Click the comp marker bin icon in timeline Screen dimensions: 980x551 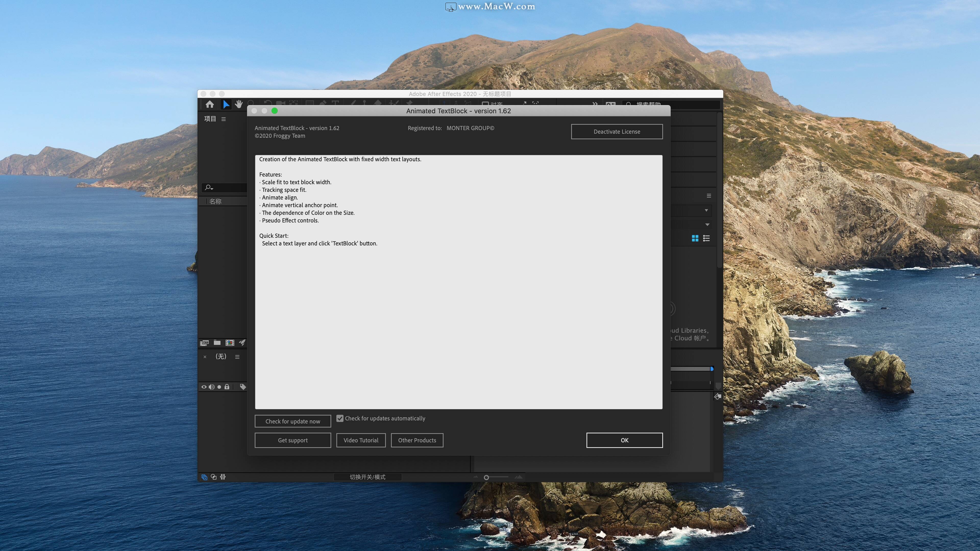point(718,386)
